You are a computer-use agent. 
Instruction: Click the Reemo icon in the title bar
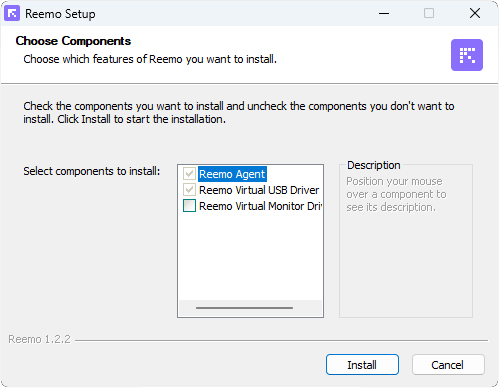coord(12,13)
